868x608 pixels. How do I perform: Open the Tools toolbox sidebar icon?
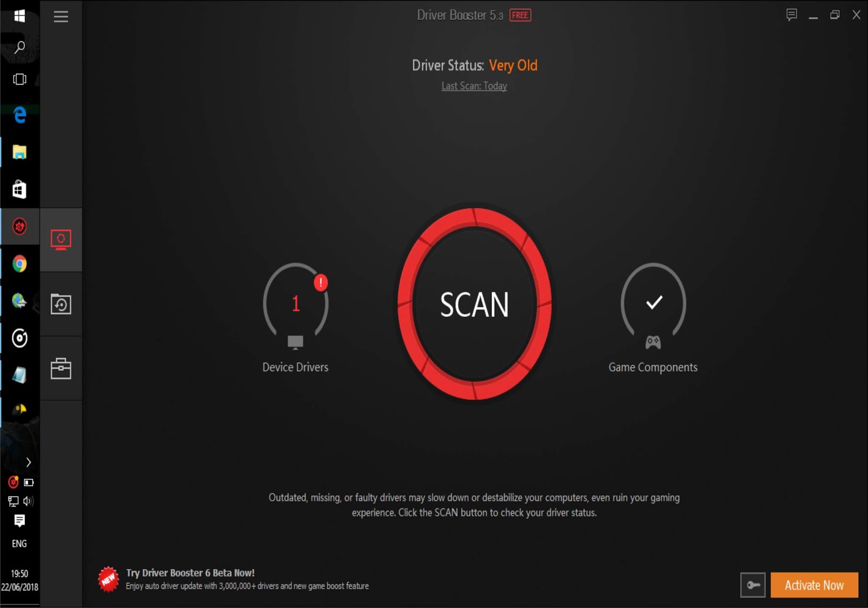click(61, 369)
